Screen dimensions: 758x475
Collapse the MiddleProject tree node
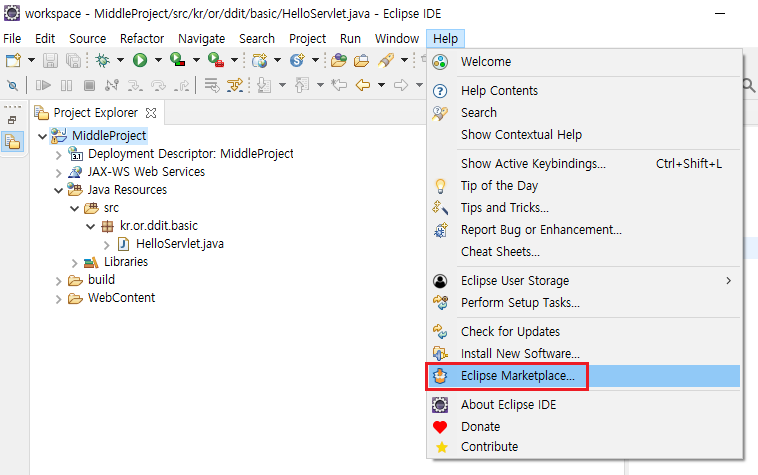click(43, 136)
